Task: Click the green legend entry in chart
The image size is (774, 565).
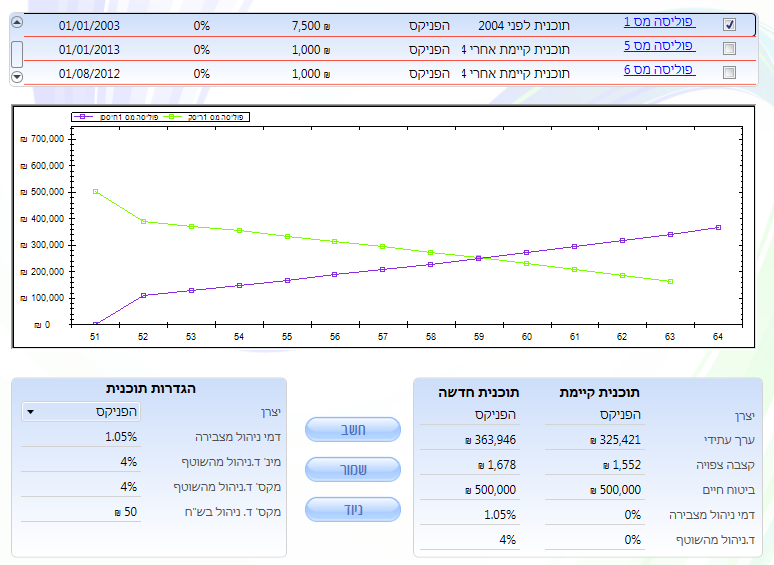Action: [205, 117]
